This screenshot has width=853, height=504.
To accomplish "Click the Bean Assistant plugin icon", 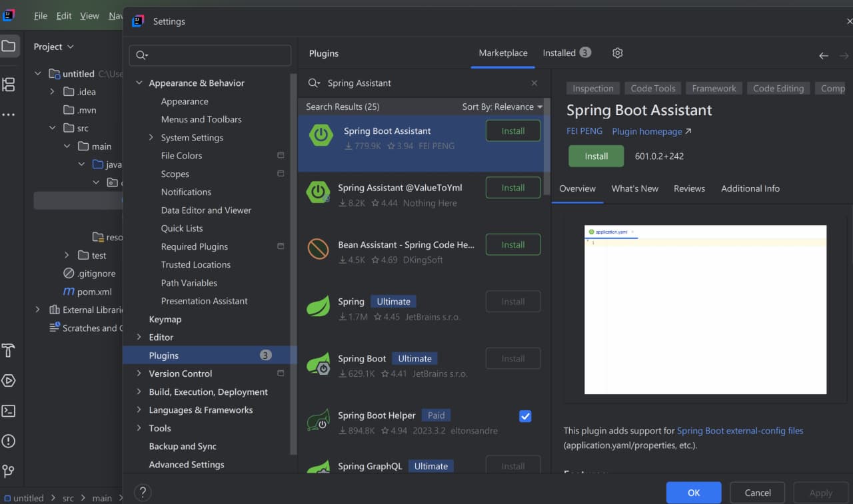I will [x=318, y=249].
